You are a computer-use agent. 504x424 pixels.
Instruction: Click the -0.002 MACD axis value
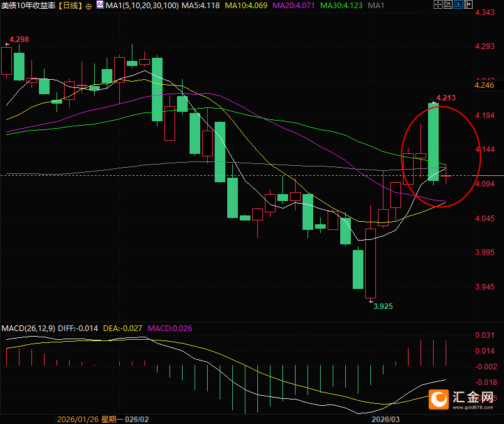[486, 367]
